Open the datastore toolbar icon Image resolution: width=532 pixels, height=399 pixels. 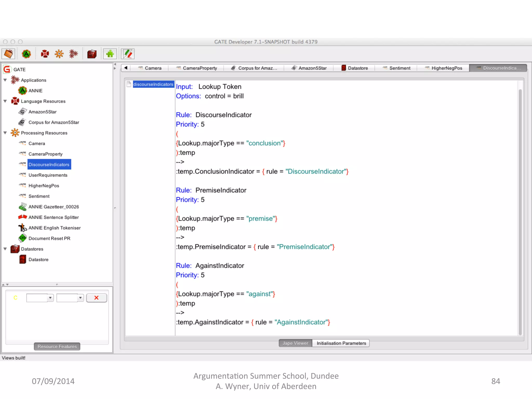point(92,54)
